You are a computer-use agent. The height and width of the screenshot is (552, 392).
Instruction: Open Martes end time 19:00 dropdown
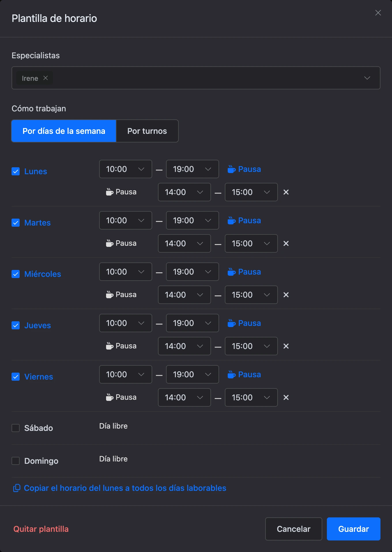(x=193, y=220)
